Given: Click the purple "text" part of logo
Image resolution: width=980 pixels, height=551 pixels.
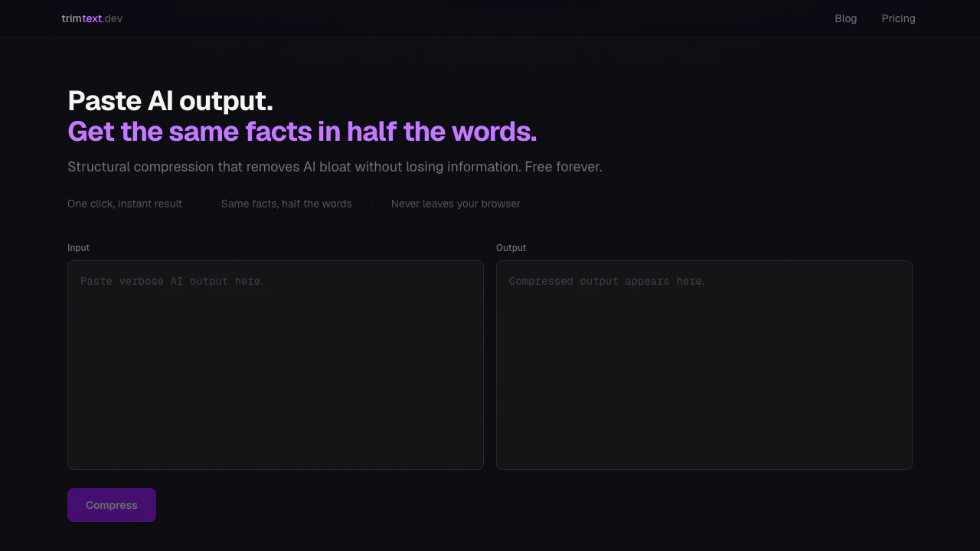Looking at the screenshot, I should [92, 18].
